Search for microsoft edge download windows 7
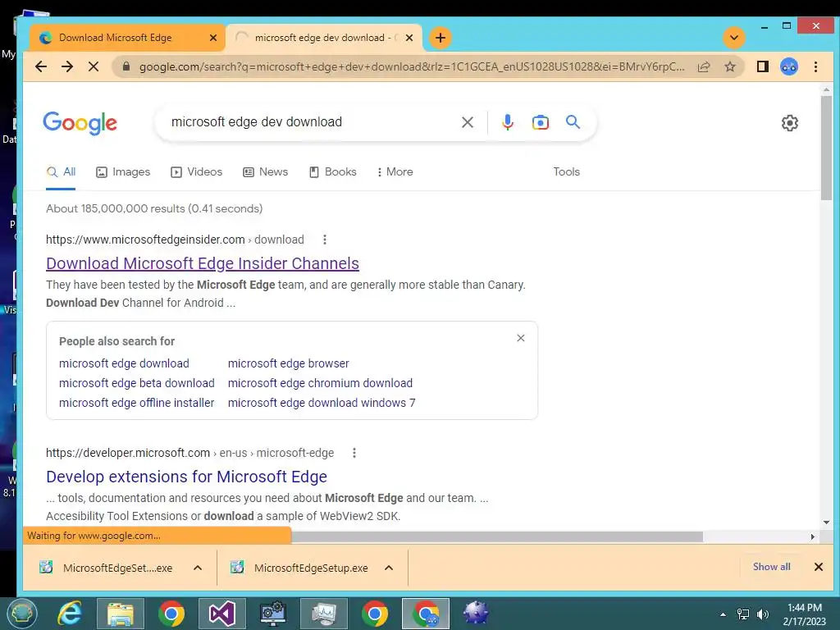 (x=322, y=403)
